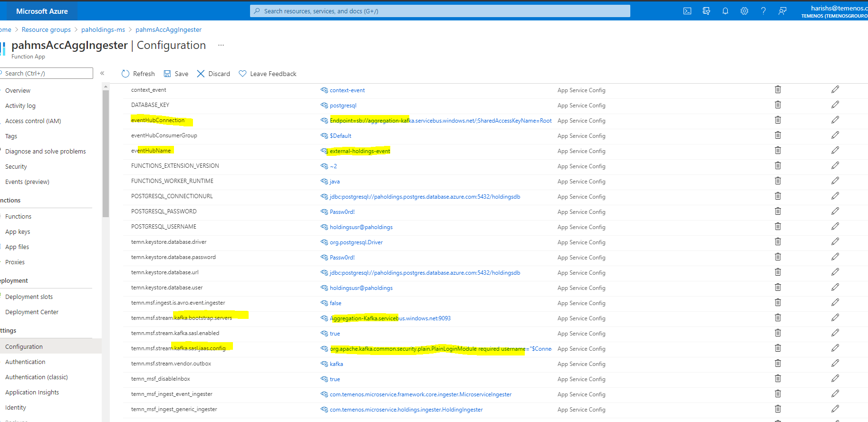Click the Save button

(x=176, y=74)
